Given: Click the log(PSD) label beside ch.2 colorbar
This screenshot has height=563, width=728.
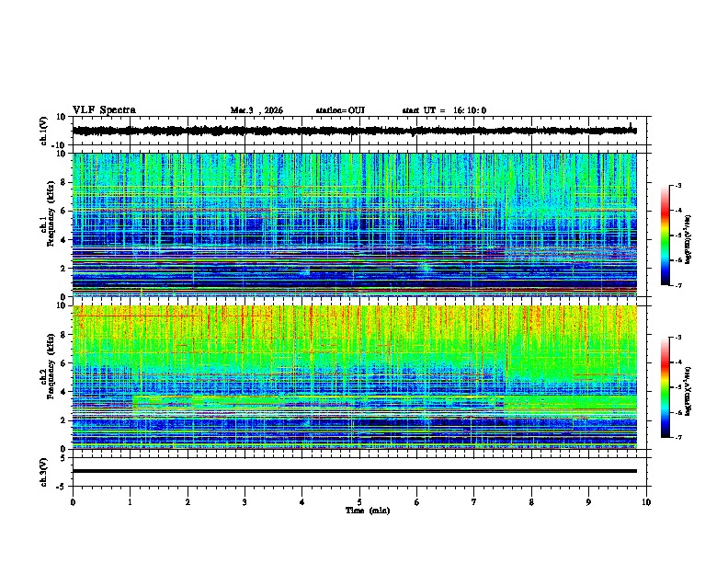Looking at the screenshot, I should click(x=688, y=391).
